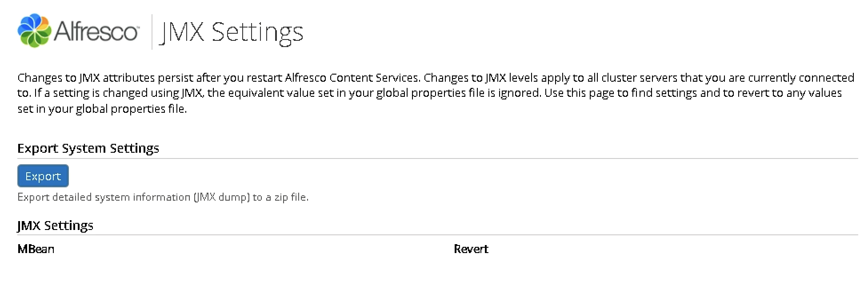Click the intro line starting 'Changes to JMX attributes'
The width and height of the screenshot is (868, 293).
436,78
